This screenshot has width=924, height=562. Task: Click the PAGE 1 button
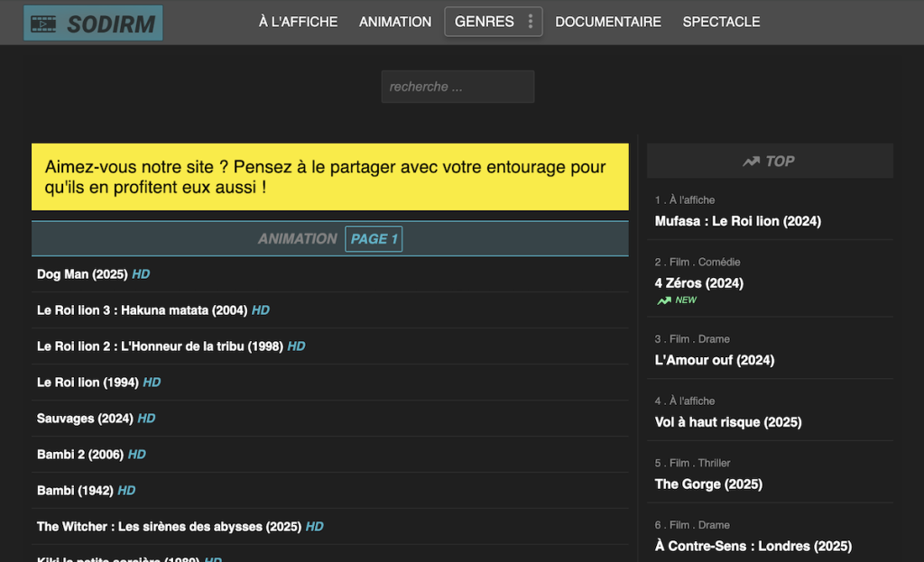374,239
